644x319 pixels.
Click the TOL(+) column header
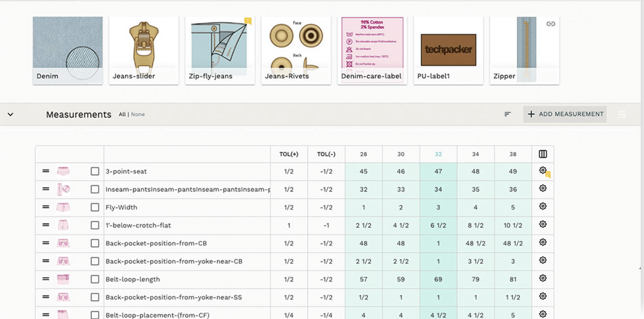289,154
